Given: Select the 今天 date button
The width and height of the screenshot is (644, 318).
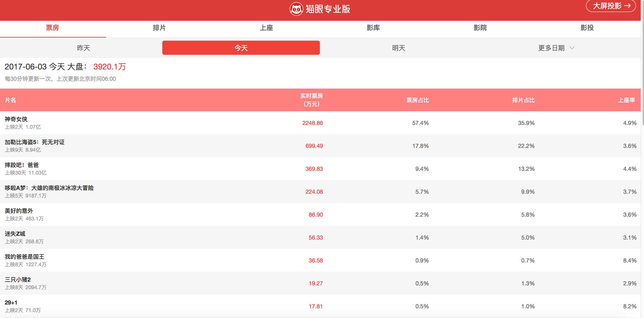Looking at the screenshot, I should pos(241,48).
